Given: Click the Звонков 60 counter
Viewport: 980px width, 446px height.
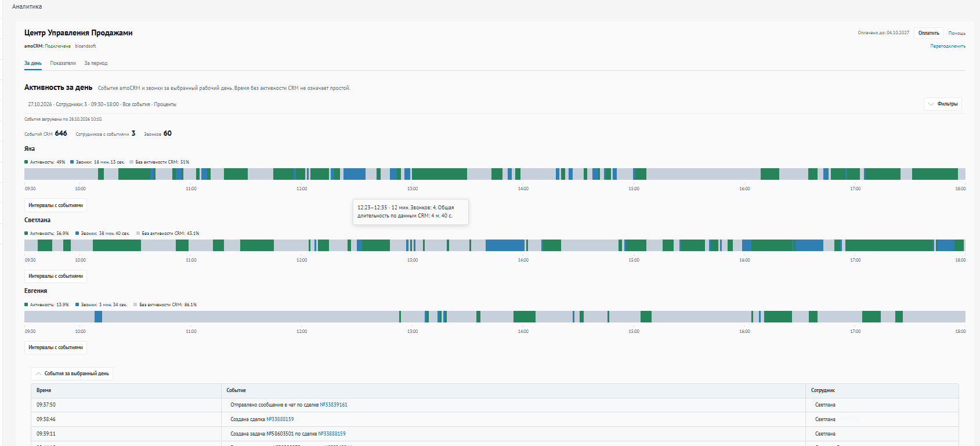Looking at the screenshot, I should [158, 133].
